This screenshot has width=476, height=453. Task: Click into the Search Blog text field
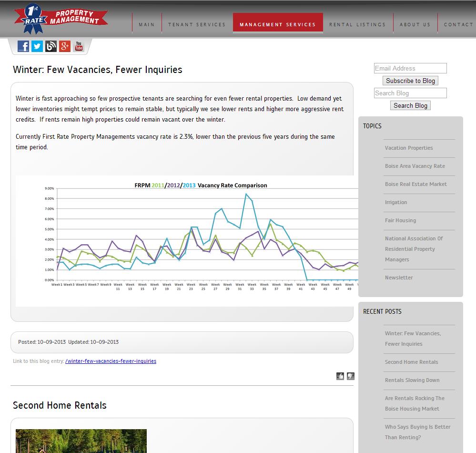410,93
